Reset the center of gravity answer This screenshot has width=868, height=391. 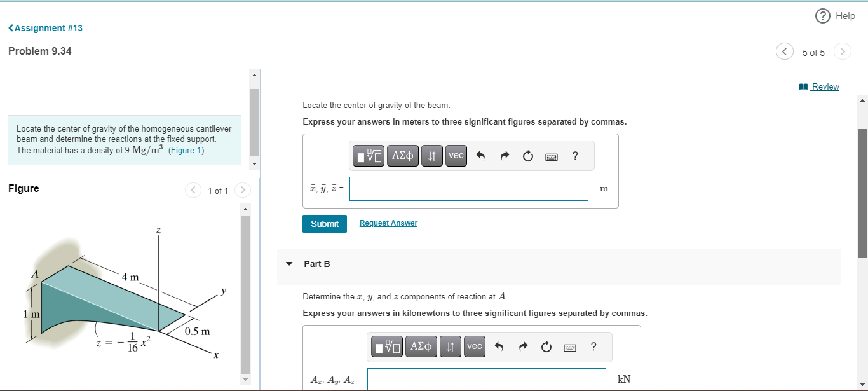coord(528,156)
